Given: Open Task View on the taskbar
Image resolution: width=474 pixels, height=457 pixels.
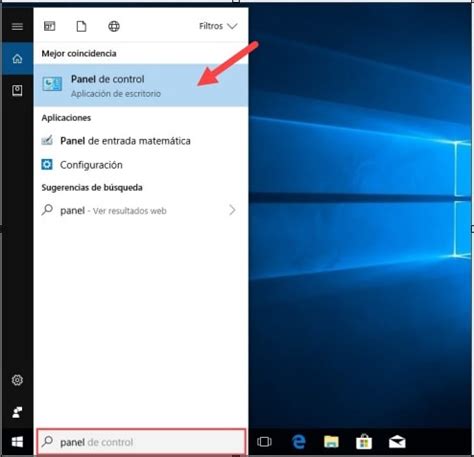Looking at the screenshot, I should click(264, 442).
